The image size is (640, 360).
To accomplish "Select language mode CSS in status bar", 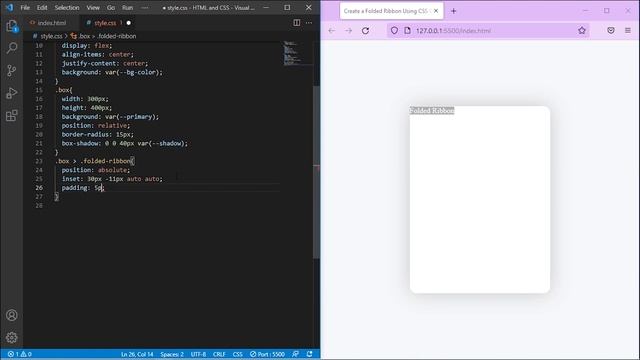I will point(238,354).
